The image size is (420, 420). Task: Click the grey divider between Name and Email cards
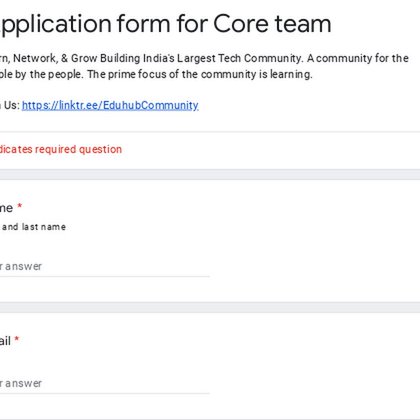210,307
